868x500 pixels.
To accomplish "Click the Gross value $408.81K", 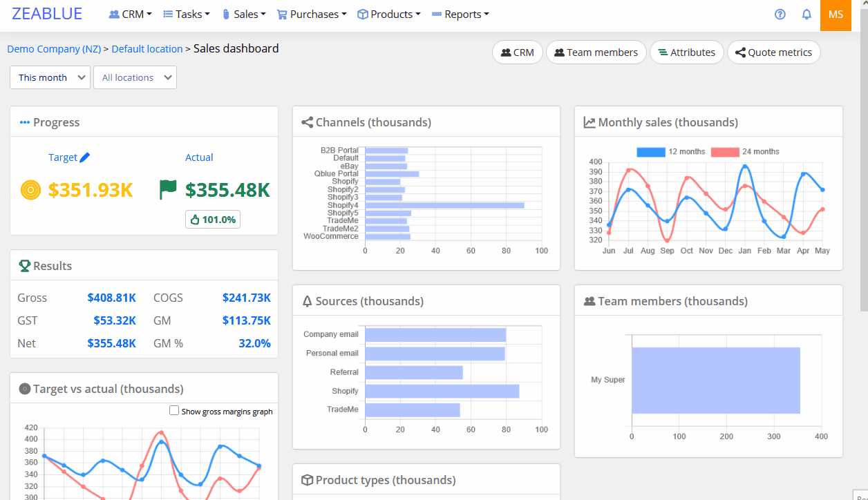I will click(x=111, y=298).
